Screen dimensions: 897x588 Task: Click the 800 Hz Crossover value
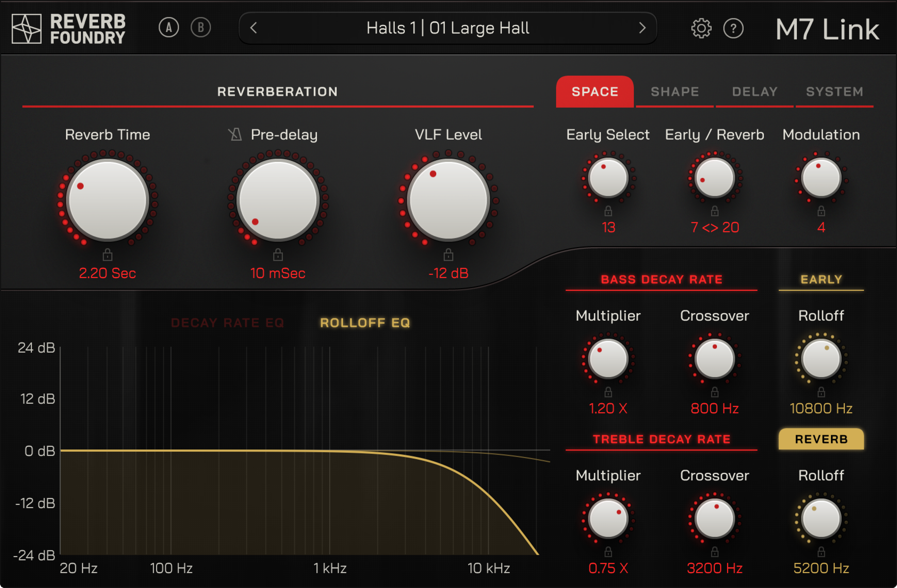714,408
